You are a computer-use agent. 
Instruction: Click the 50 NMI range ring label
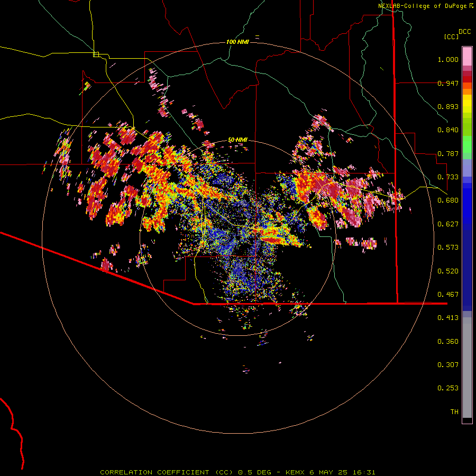point(237,140)
